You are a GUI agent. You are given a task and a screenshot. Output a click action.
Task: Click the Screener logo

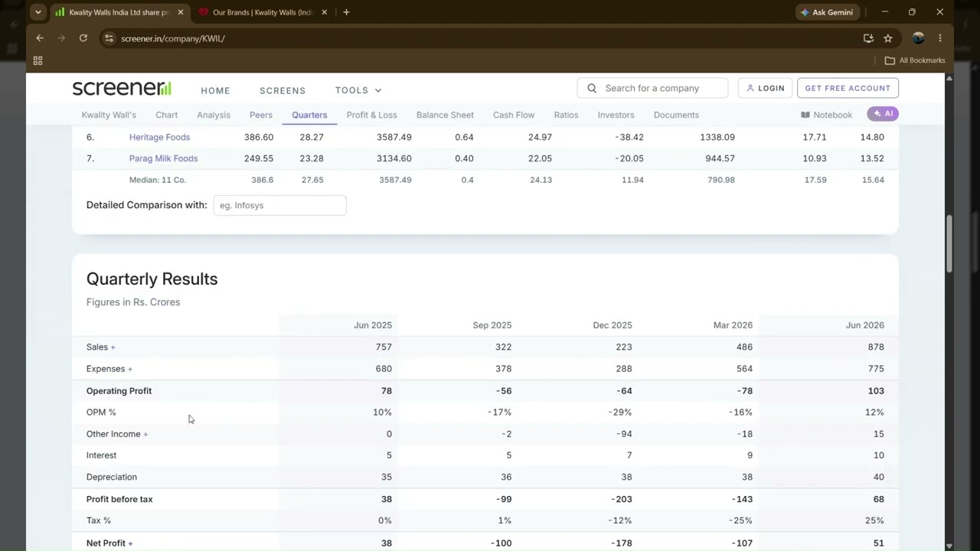click(x=122, y=88)
